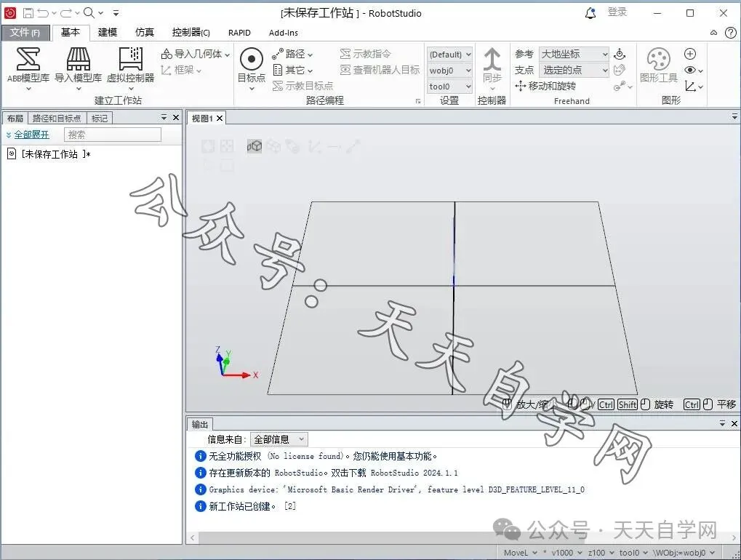Select the No license found message

pos(322,456)
